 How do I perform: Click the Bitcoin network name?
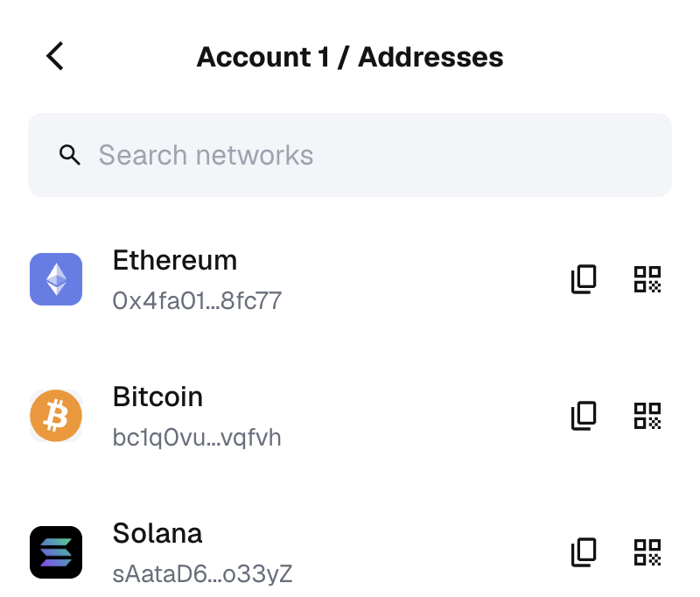pos(157,397)
